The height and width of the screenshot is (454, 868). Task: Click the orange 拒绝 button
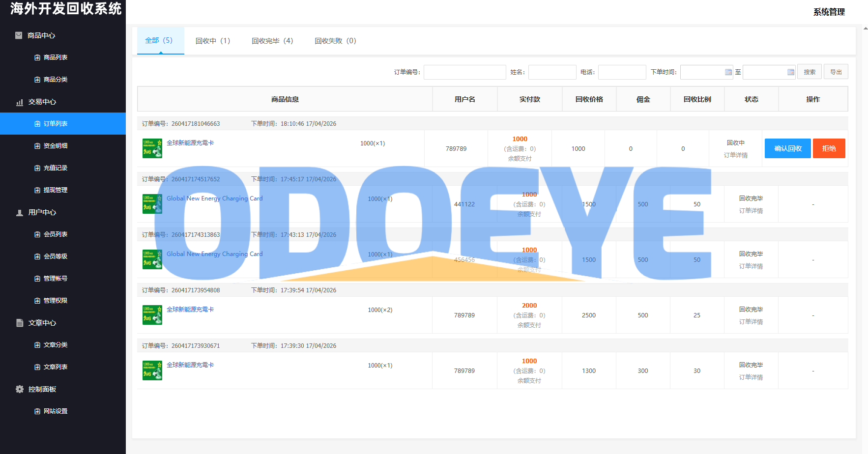pos(829,148)
